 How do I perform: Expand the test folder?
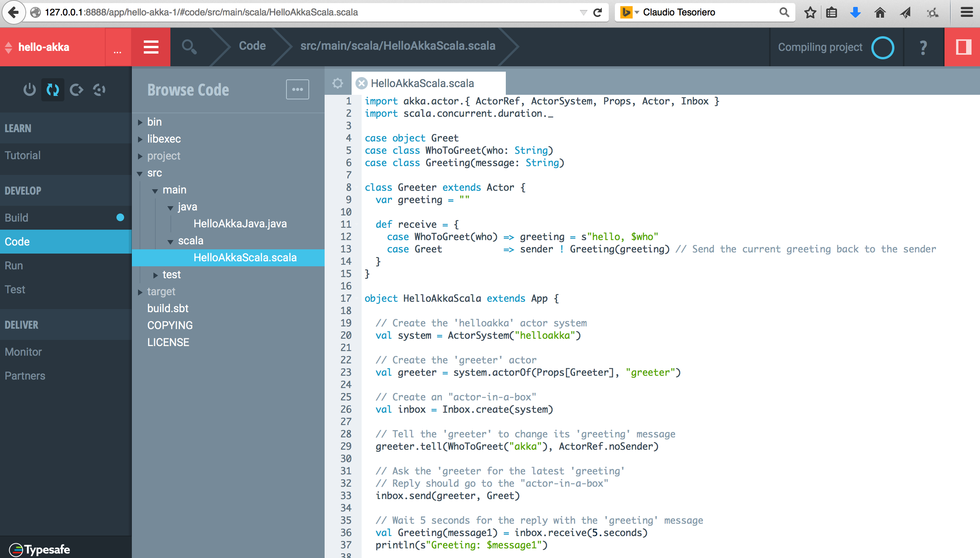tap(155, 275)
